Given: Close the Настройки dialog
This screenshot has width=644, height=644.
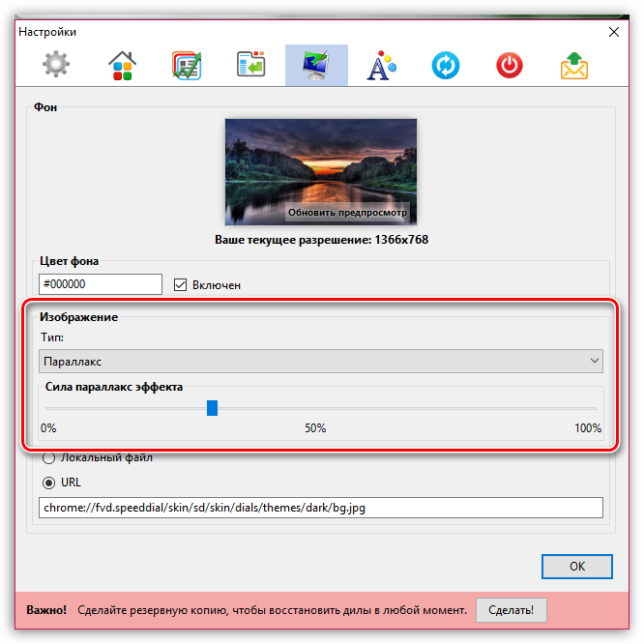Looking at the screenshot, I should pos(614,32).
